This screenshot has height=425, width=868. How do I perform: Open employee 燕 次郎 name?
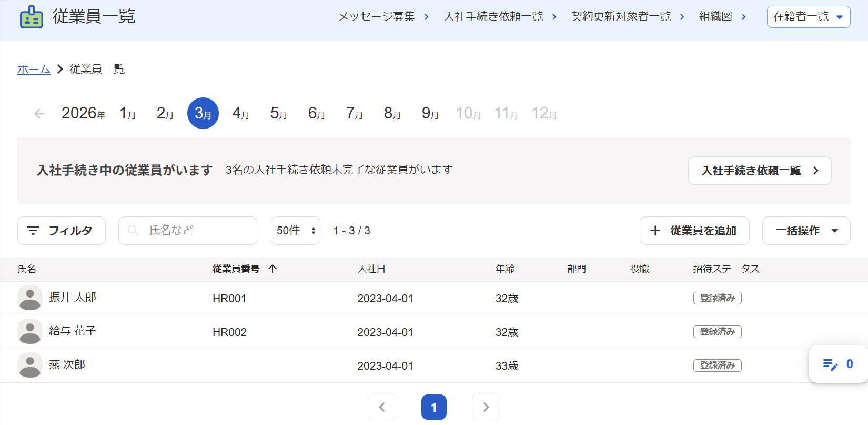point(67,364)
